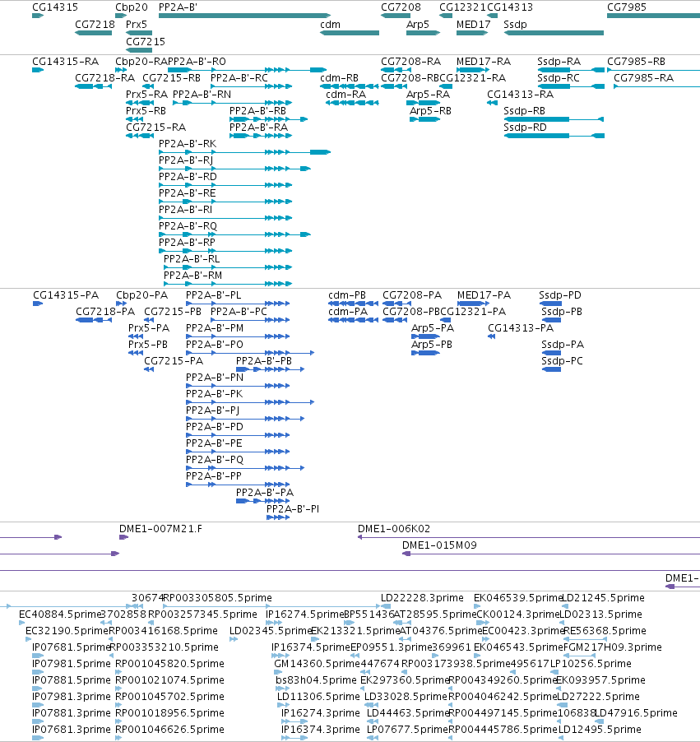
Task: Select EST LP07677.5prime label
Action: point(407,729)
